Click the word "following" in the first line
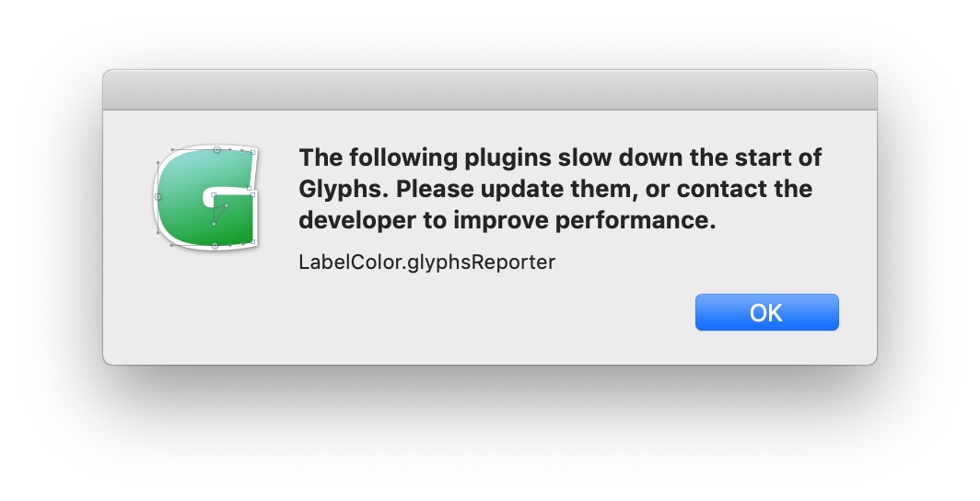 (402, 158)
